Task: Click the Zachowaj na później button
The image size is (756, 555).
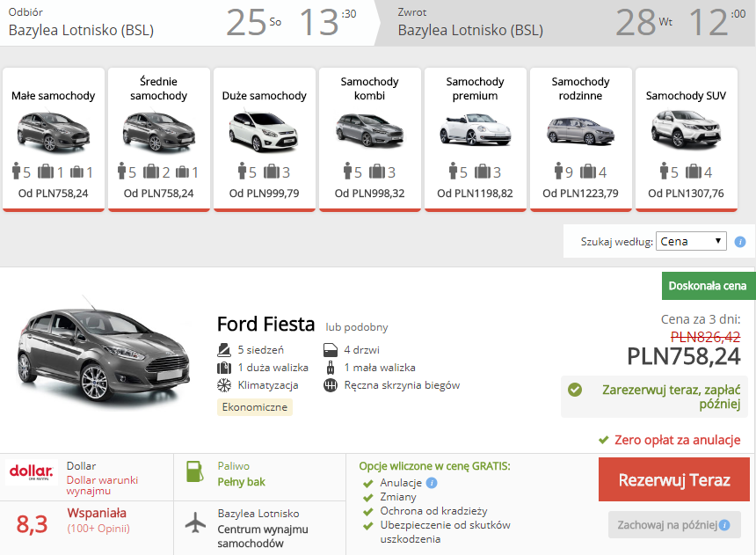Action: click(x=674, y=524)
